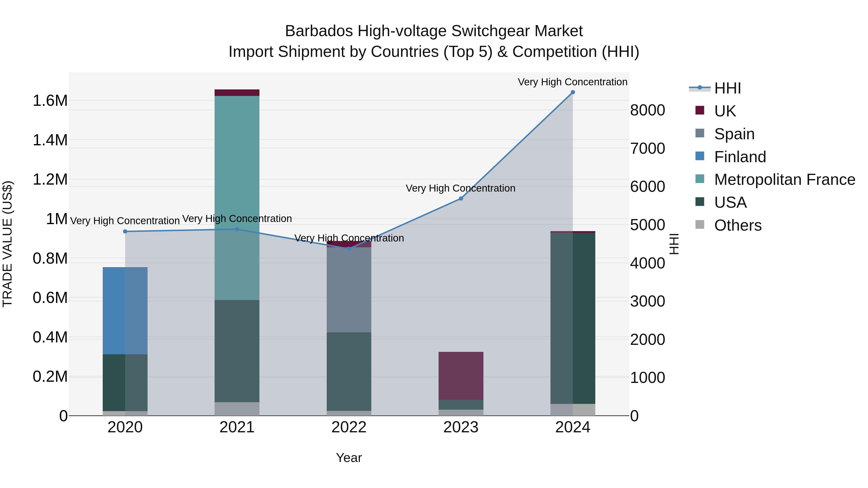Click the Year axis title
This screenshot has width=868, height=488.
click(x=349, y=458)
